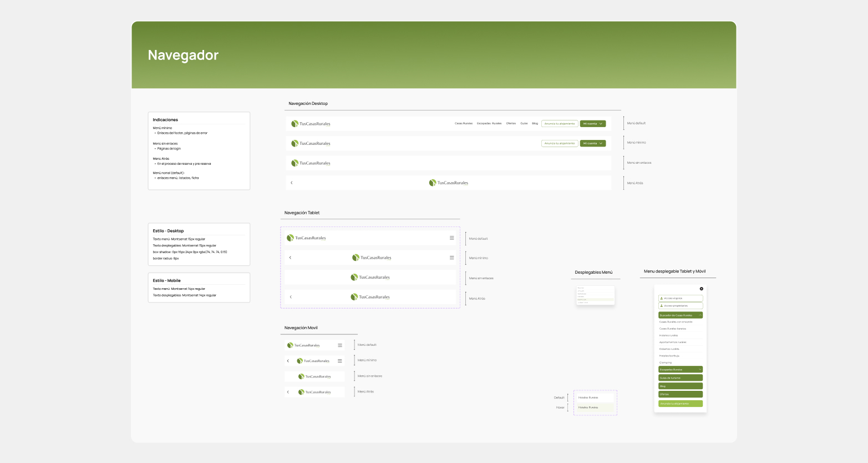Select Casas Rurales in Desktop default menu
Viewport: 868px width, 463px height.
coord(464,124)
